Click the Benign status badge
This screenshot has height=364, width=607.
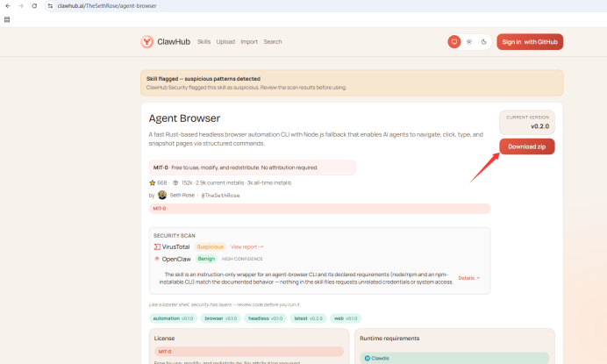click(x=206, y=259)
